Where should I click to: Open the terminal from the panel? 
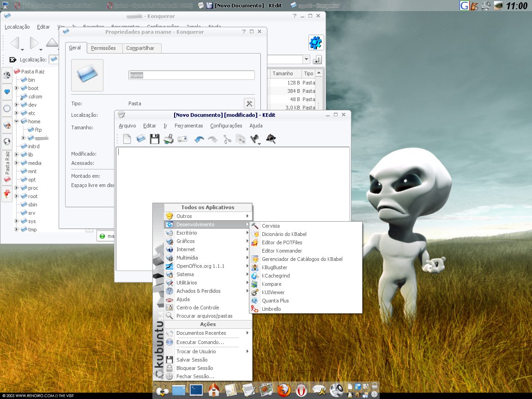196,390
